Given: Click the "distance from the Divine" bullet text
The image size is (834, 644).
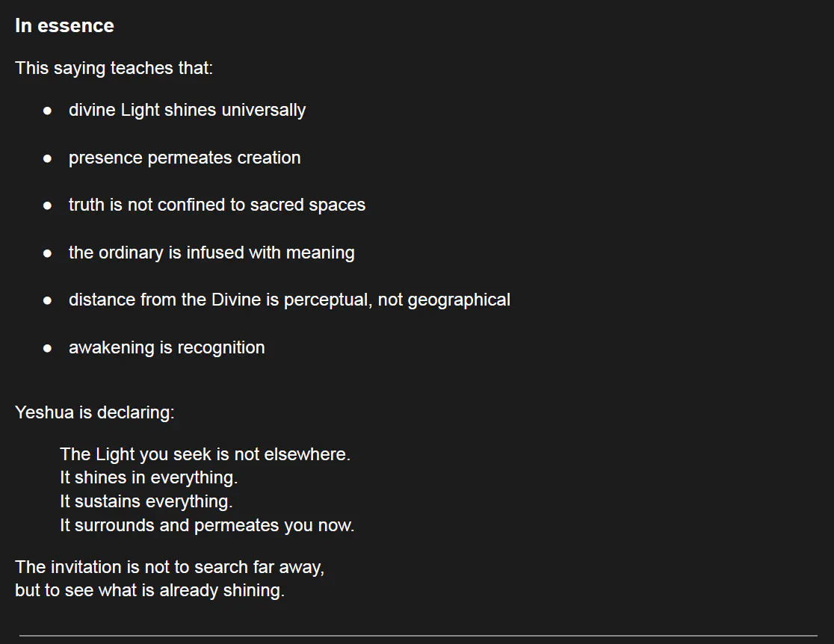Looking at the screenshot, I should [289, 300].
